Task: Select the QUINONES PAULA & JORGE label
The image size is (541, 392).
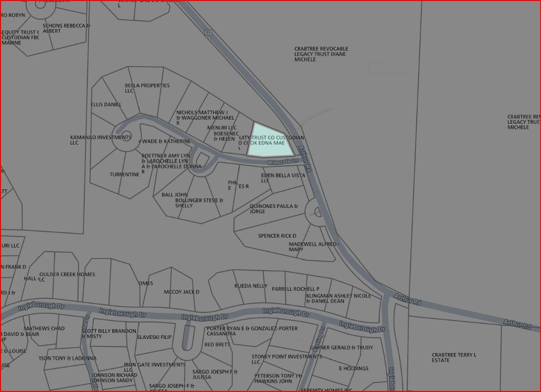Action: coord(274,208)
